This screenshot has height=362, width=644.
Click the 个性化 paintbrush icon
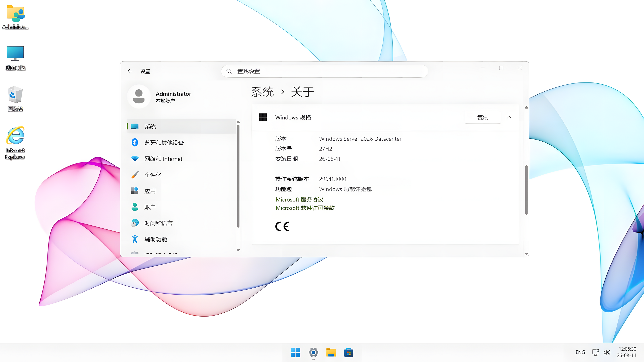(x=135, y=175)
